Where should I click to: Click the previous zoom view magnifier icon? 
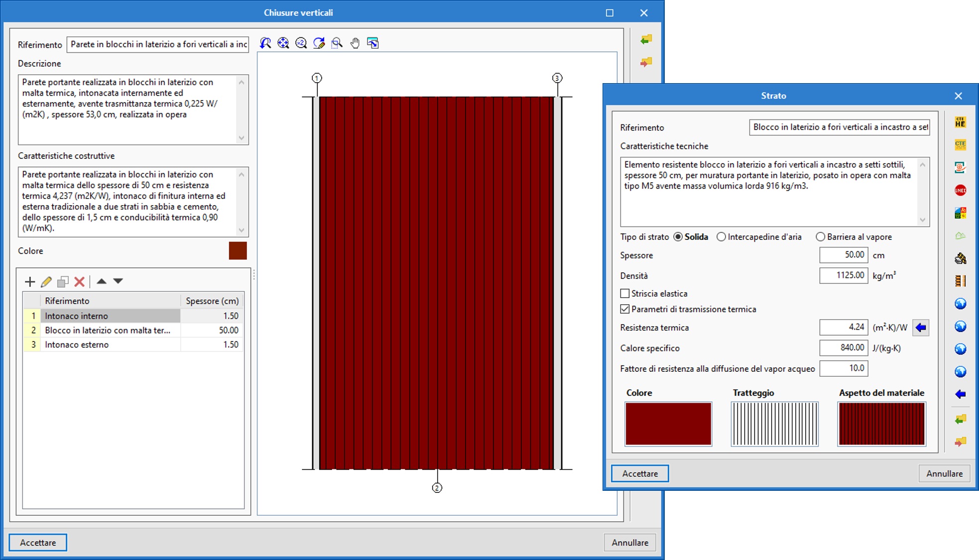coord(265,43)
